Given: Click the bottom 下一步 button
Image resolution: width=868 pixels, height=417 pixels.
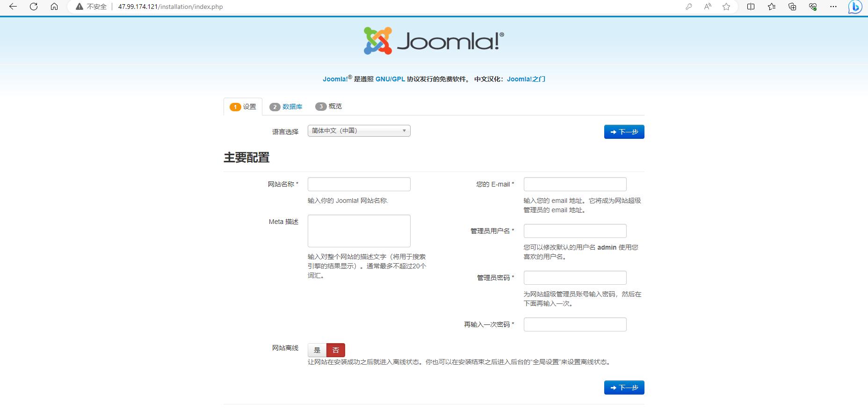Looking at the screenshot, I should coord(624,388).
